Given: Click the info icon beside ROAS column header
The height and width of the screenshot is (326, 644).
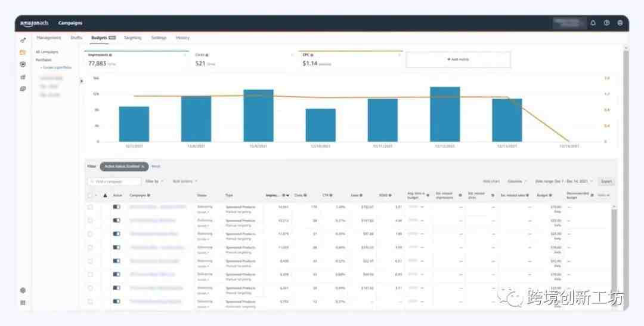Looking at the screenshot, I should click(x=390, y=195).
